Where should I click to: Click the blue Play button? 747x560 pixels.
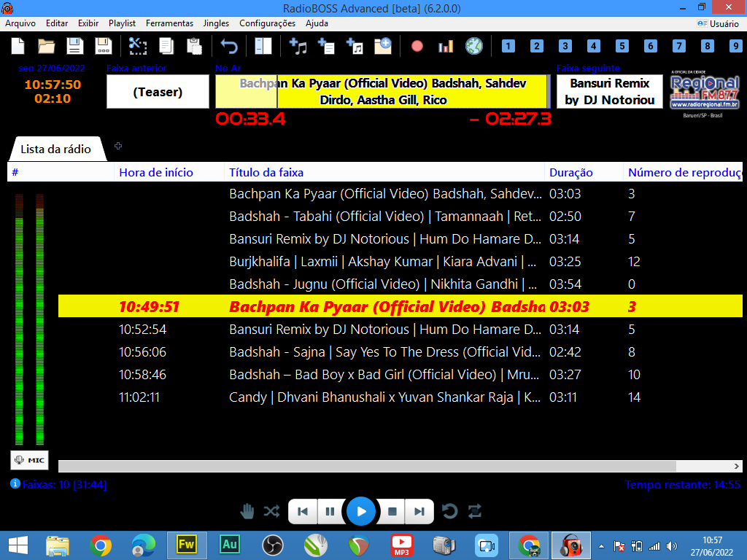(361, 511)
